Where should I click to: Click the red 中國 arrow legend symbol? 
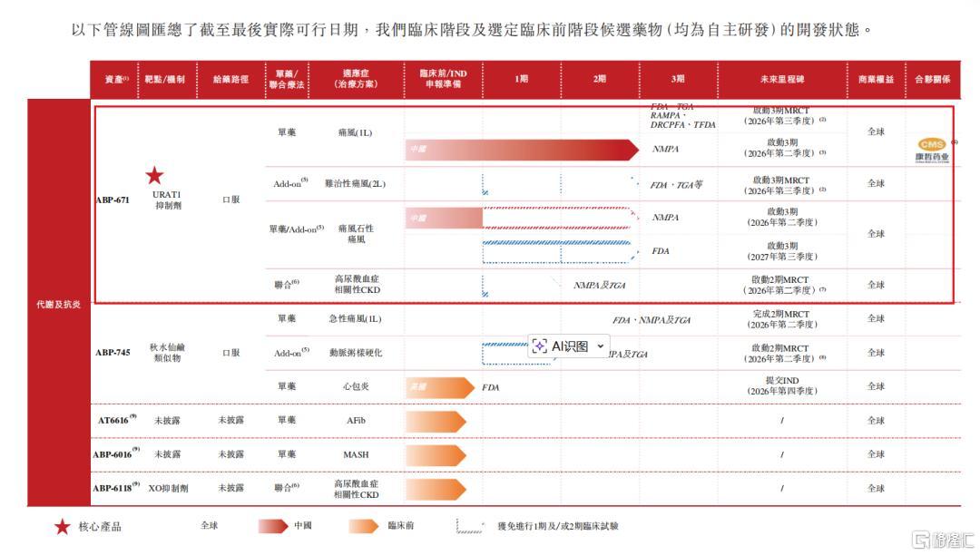[x=273, y=526]
